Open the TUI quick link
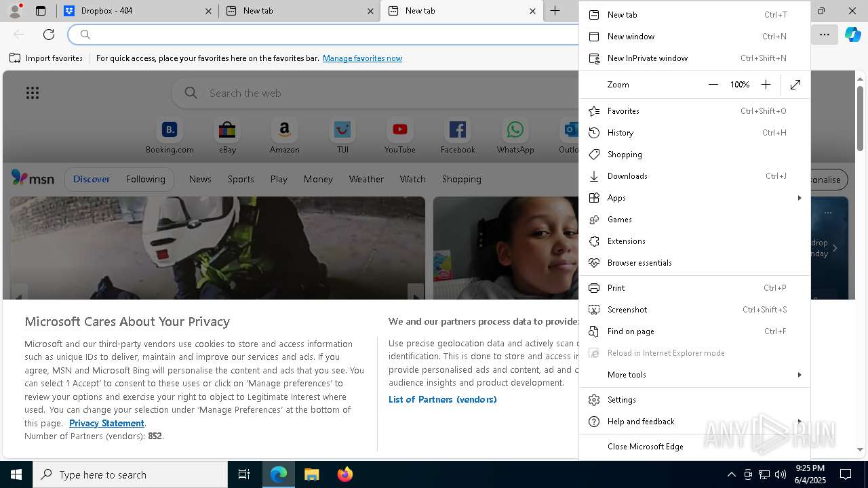Image resolution: width=868 pixels, height=488 pixels. [x=342, y=136]
